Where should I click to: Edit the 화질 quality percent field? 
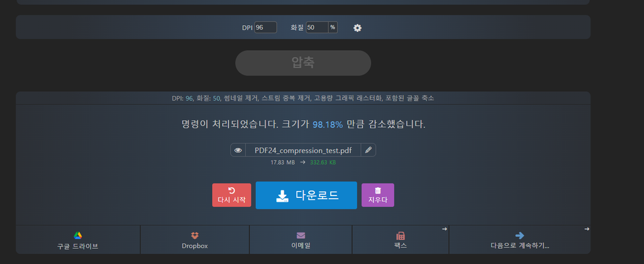coord(317,28)
